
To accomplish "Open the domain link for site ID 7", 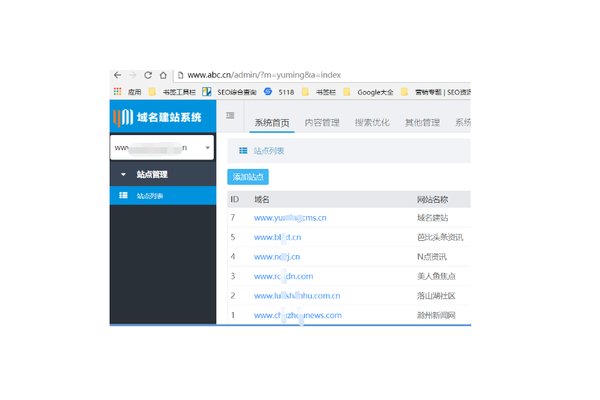I will point(290,218).
